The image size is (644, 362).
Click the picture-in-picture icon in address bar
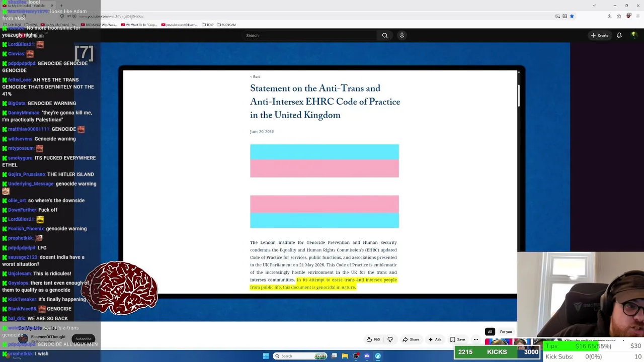coord(557,16)
